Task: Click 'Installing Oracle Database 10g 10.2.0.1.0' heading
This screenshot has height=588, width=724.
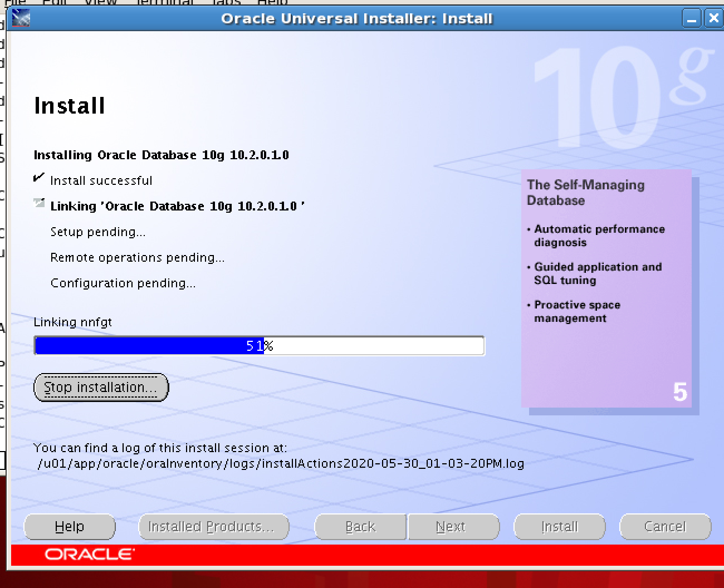Action: click(162, 155)
